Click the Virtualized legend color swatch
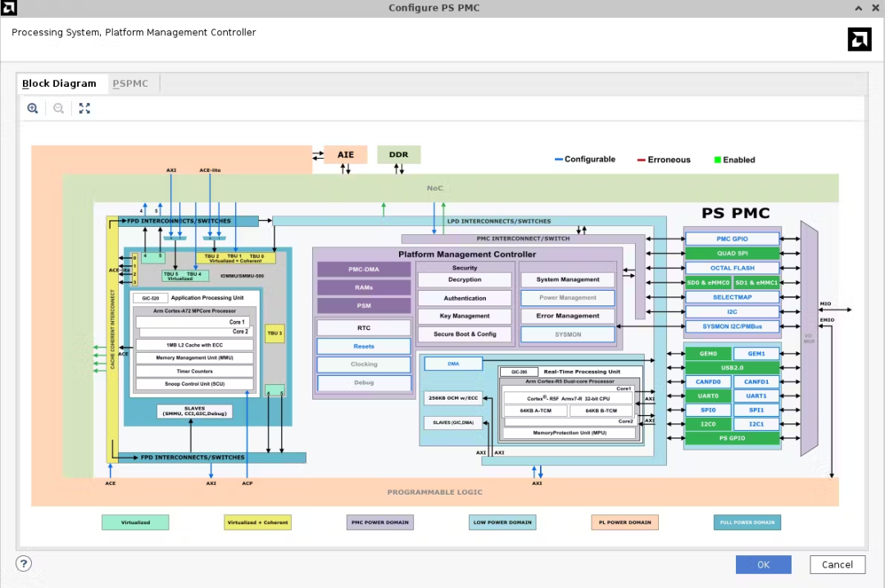This screenshot has width=885, height=588. [x=135, y=522]
